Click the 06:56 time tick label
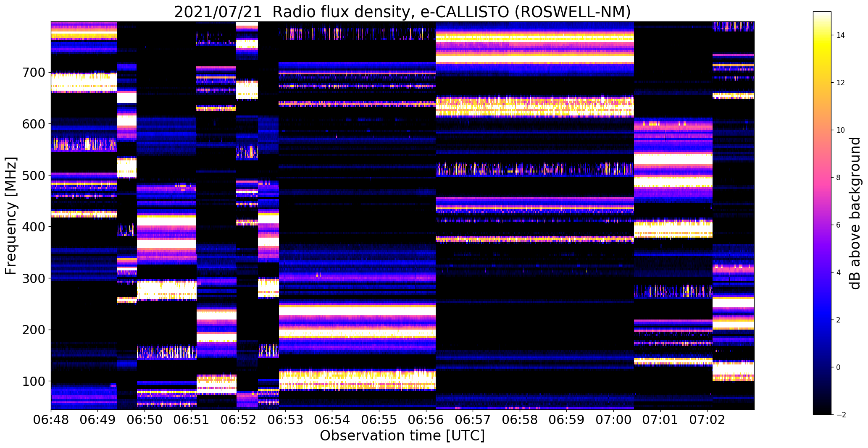Image resolution: width=868 pixels, height=448 pixels. 426,420
